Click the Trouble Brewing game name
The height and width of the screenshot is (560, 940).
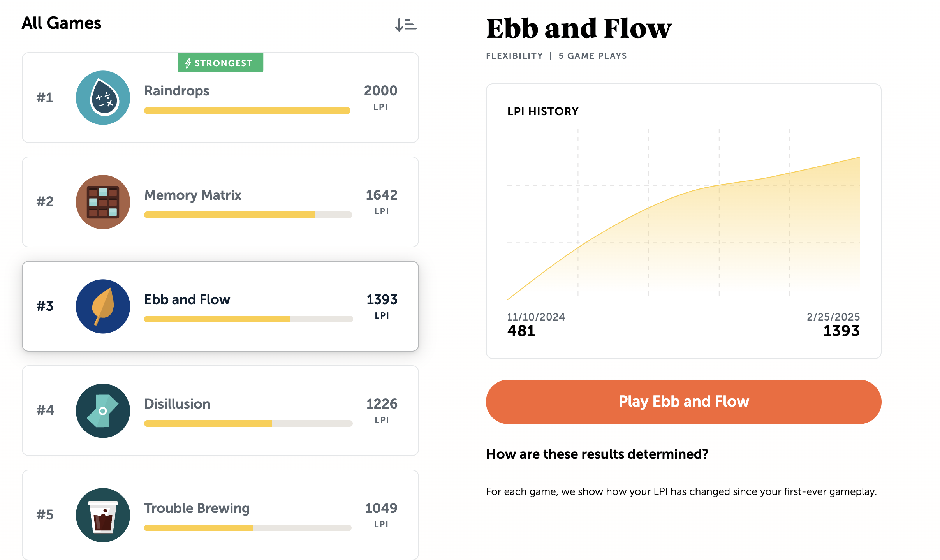(197, 508)
